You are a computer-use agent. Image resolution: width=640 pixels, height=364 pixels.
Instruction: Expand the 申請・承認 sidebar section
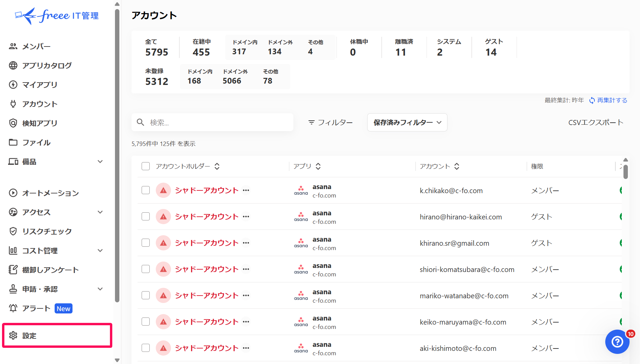tap(100, 289)
